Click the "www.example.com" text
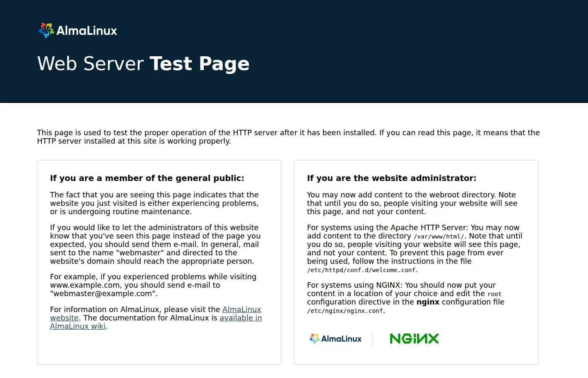 pyautogui.click(x=85, y=285)
